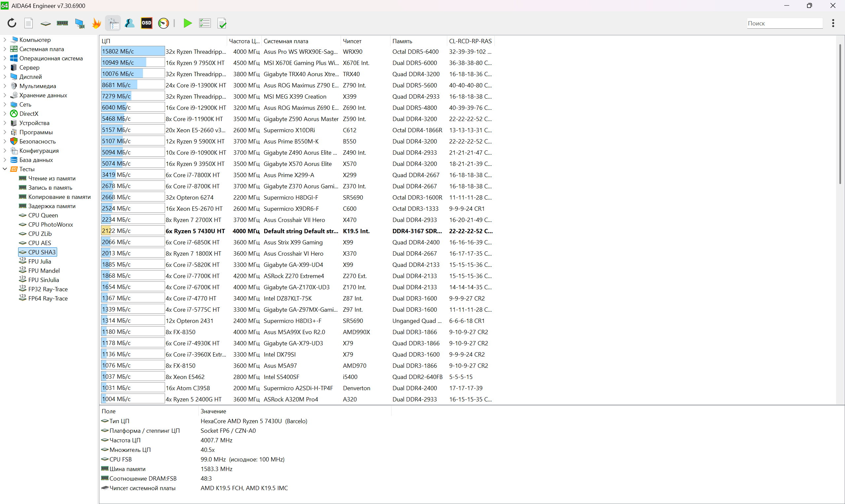Image resolution: width=845 pixels, height=504 pixels.
Task: Open the CPU Queen benchmark
Action: coord(43,215)
